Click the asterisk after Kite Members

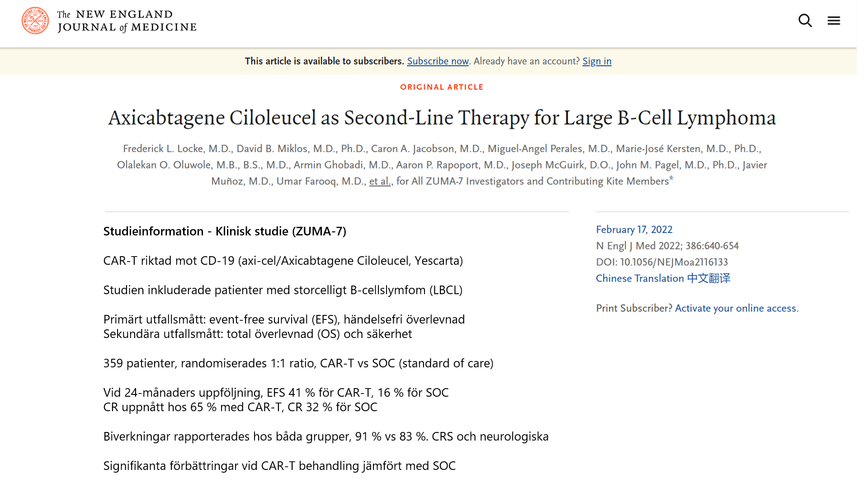[671, 178]
